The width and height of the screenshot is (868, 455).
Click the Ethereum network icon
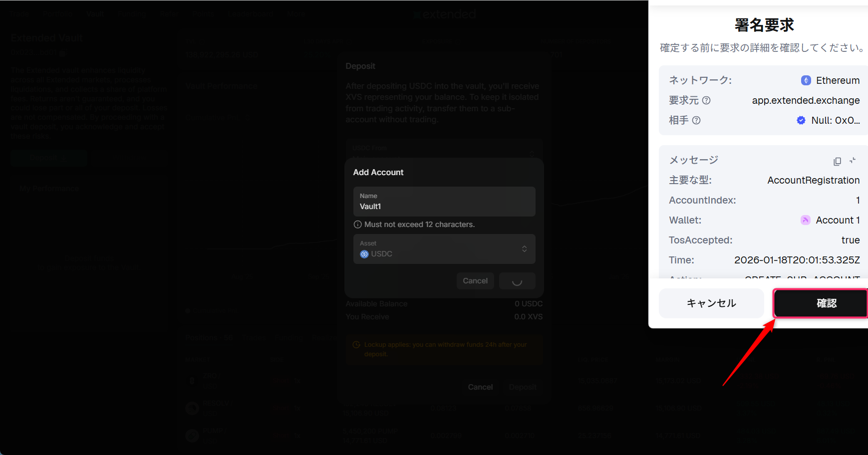pyautogui.click(x=806, y=80)
